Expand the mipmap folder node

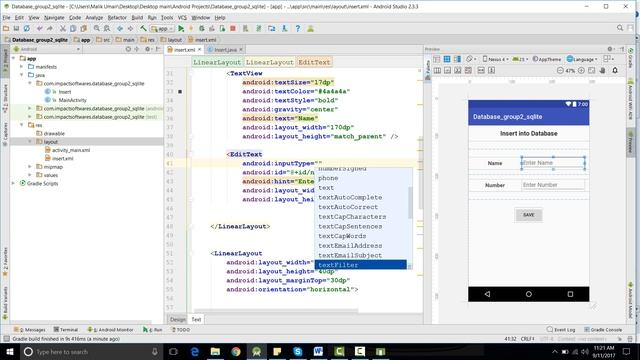pos(30,167)
